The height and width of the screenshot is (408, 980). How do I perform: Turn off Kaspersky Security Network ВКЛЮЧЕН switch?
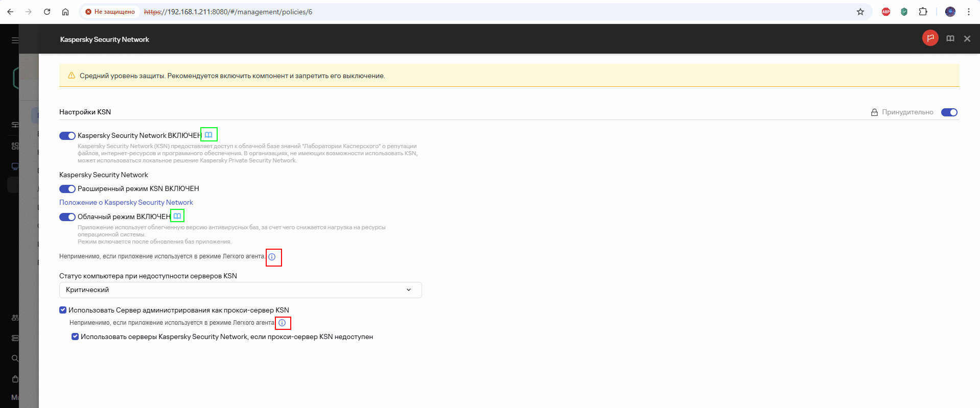67,136
